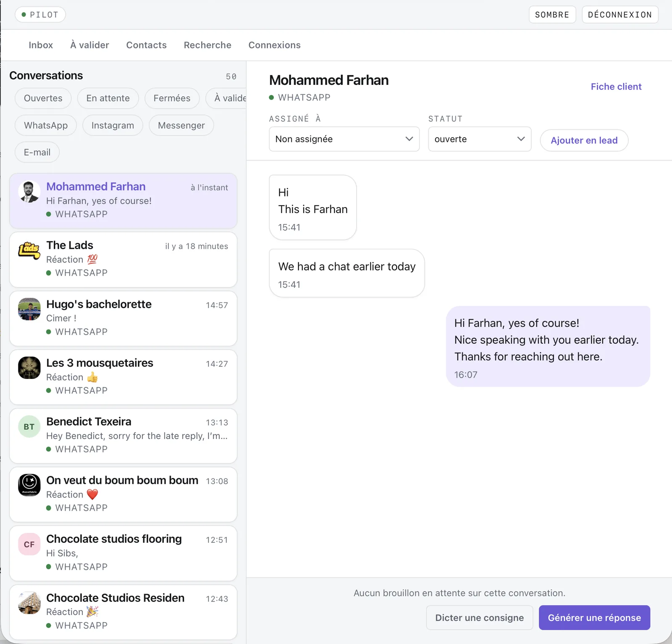Screen dimensions: 672x644
Task: Open Mohammed Farhan conversation card
Action: pos(123,201)
